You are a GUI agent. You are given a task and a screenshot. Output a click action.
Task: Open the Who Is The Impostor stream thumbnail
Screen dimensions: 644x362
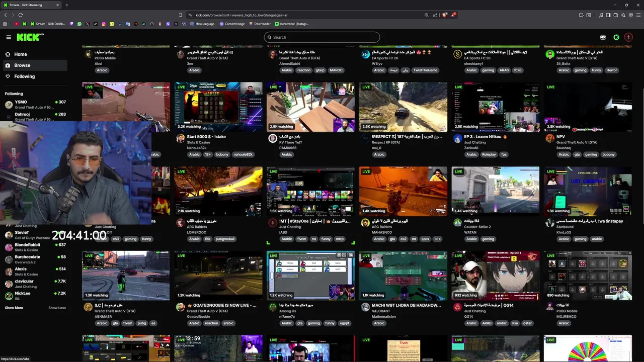pyautogui.click(x=310, y=276)
